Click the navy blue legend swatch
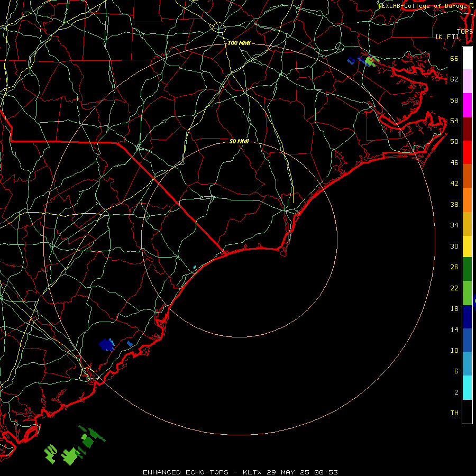Screen dimensions: 476x476 pos(467,317)
